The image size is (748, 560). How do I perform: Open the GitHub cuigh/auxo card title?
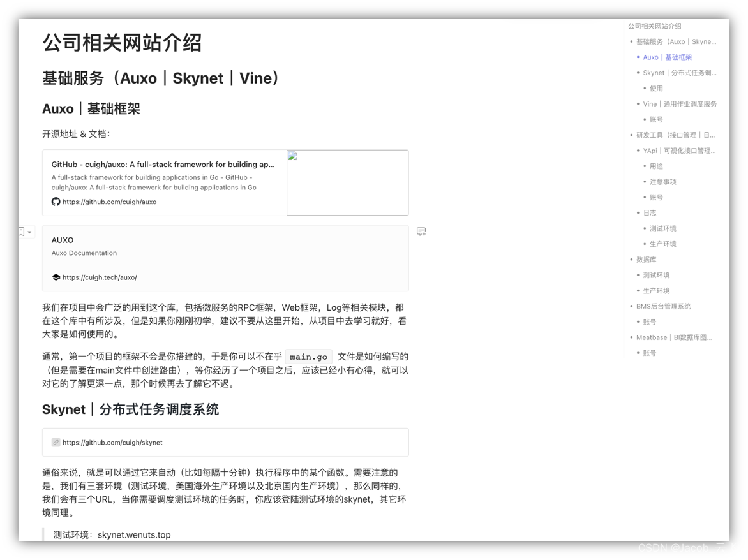pos(163,165)
